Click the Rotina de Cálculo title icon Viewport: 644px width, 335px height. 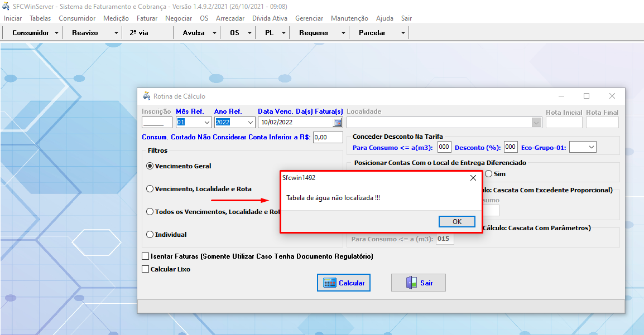point(146,96)
